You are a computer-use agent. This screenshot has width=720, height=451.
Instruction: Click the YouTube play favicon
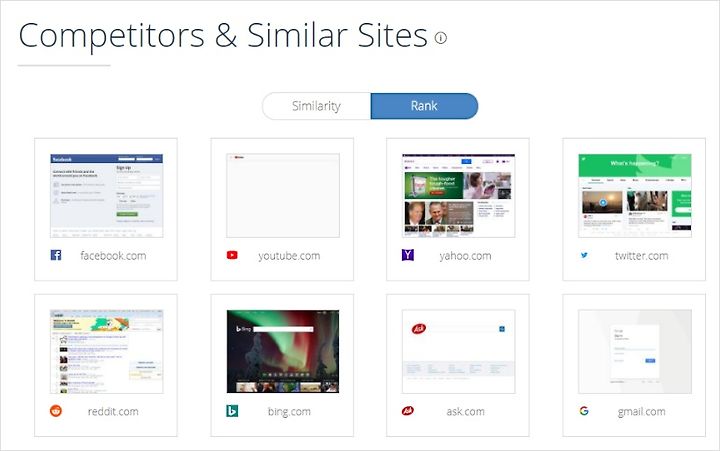tap(232, 255)
